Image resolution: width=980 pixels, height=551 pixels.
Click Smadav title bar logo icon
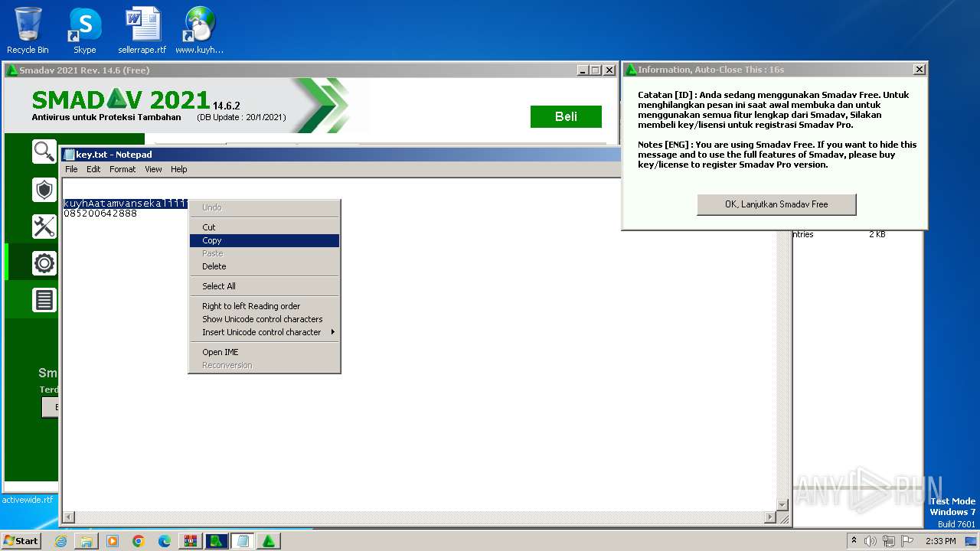click(11, 70)
